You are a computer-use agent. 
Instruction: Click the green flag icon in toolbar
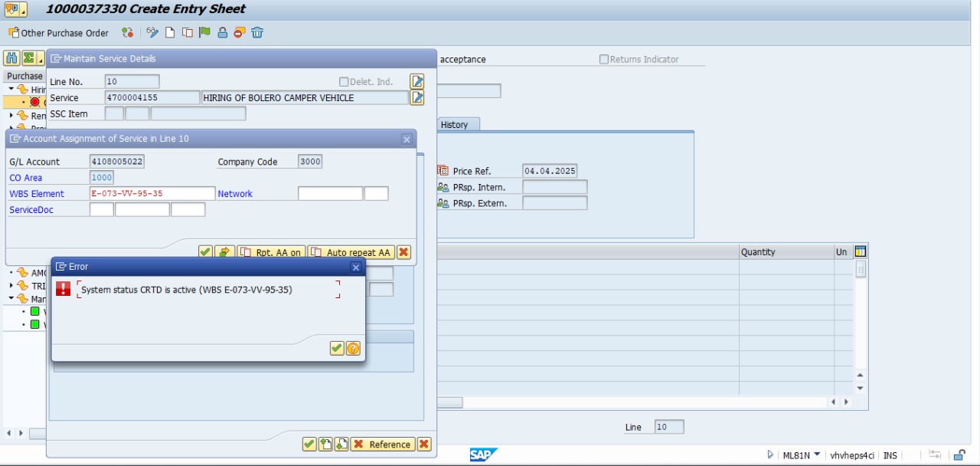pos(204,33)
